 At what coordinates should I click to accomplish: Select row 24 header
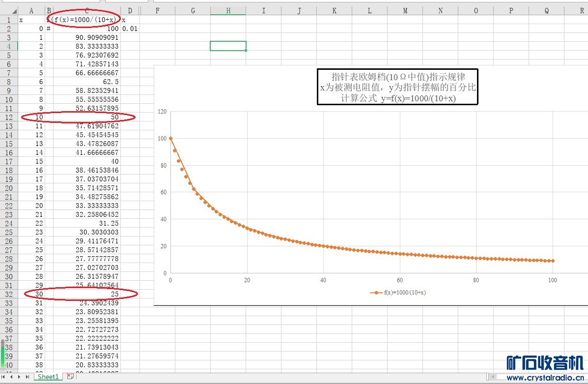click(x=9, y=223)
